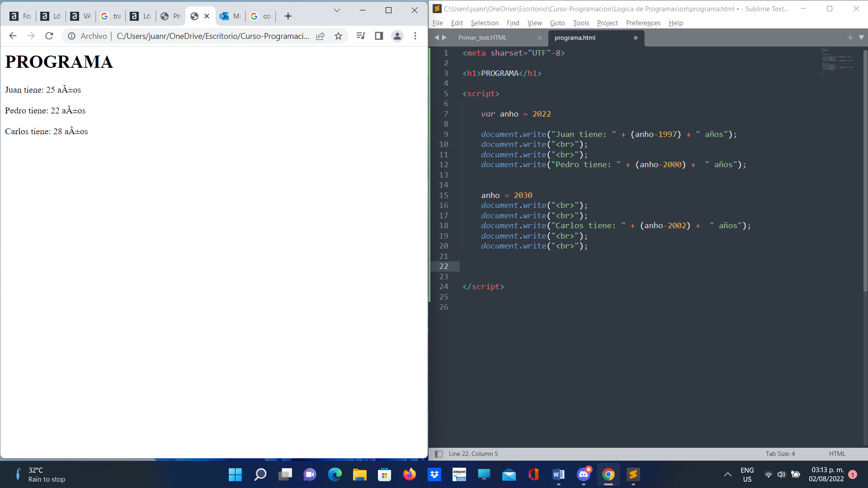Click the tab close button on Primer_test.HTML

click(539, 38)
